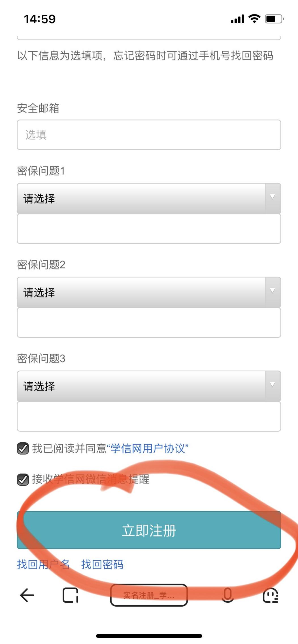The width and height of the screenshot is (298, 644).
Task: Focus the 密保问题1 answer field
Action: click(149, 229)
